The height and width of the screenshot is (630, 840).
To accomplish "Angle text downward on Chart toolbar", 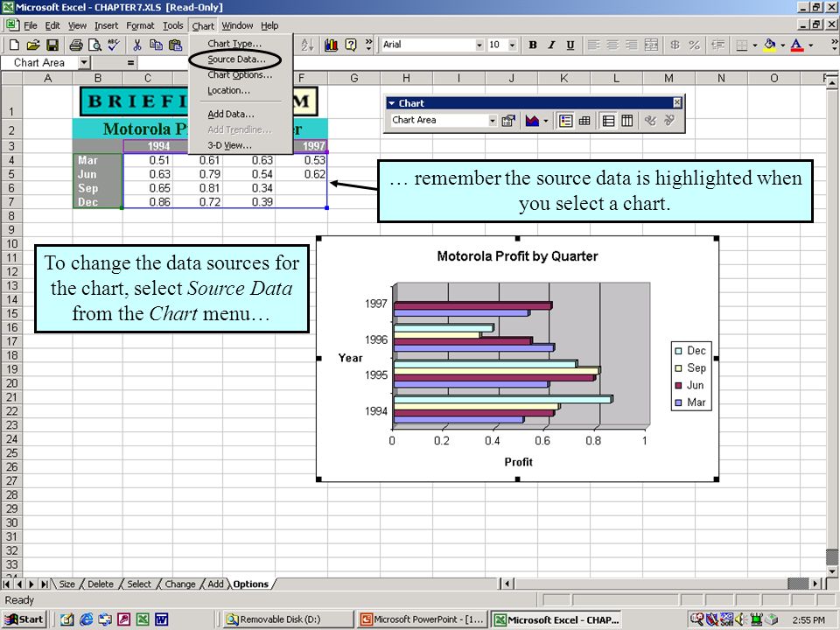I will click(650, 121).
